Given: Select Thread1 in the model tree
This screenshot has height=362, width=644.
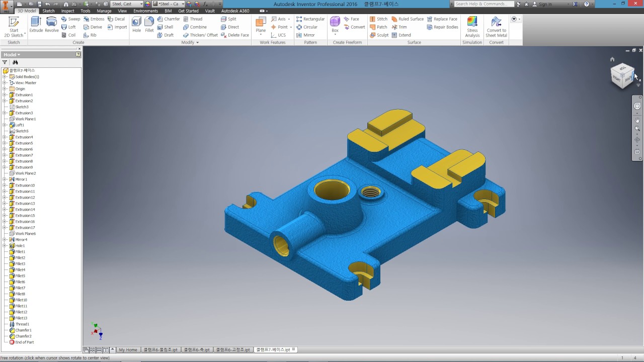Looking at the screenshot, I should click(22, 324).
